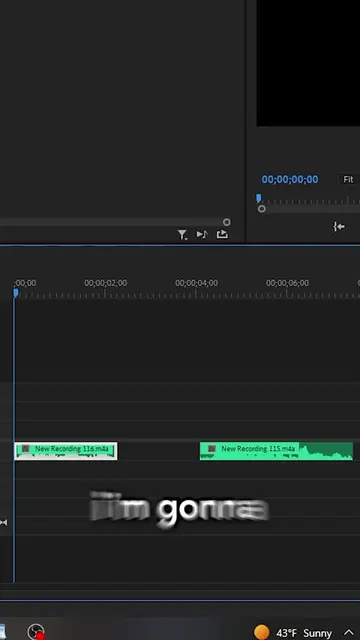This screenshot has height=640, width=360.
Task: Click the 00;00;02;00 mark on the ruler
Action: (106, 283)
